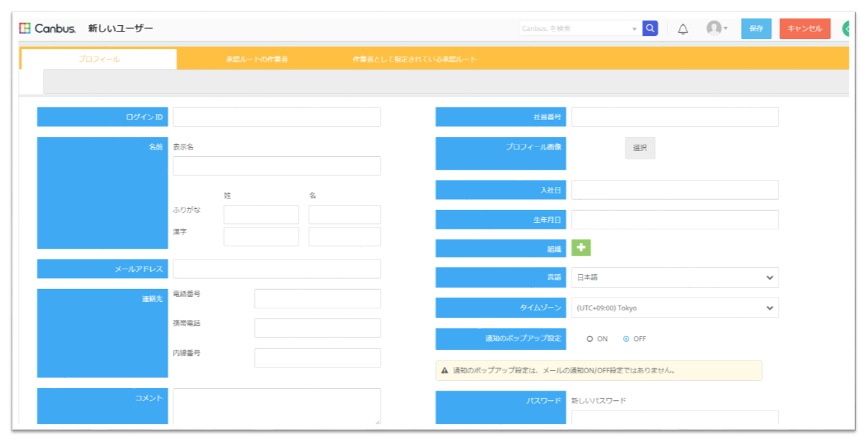Open the 言語 dropdown showing 日本語

pyautogui.click(x=675, y=278)
